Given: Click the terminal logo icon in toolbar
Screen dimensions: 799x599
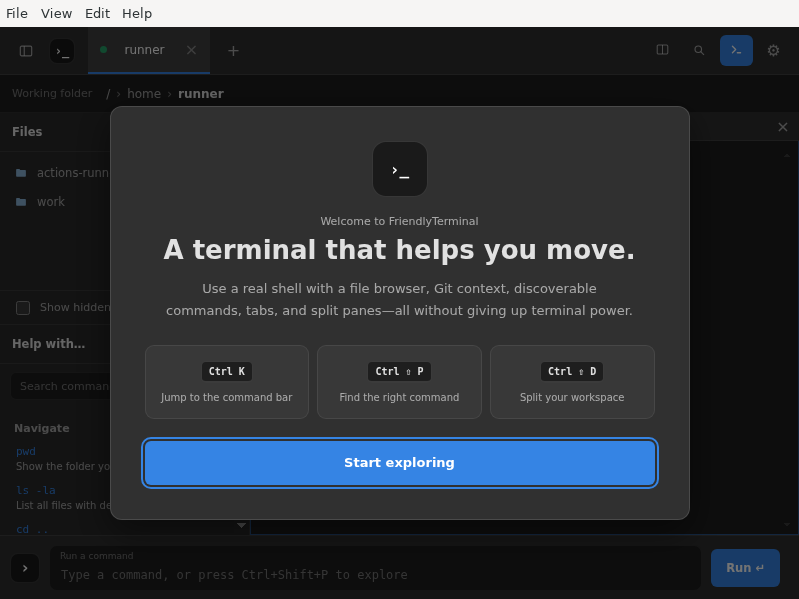Looking at the screenshot, I should [x=62, y=51].
